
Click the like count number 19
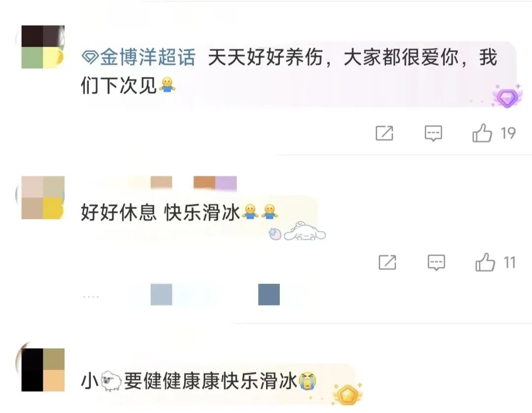coord(508,133)
